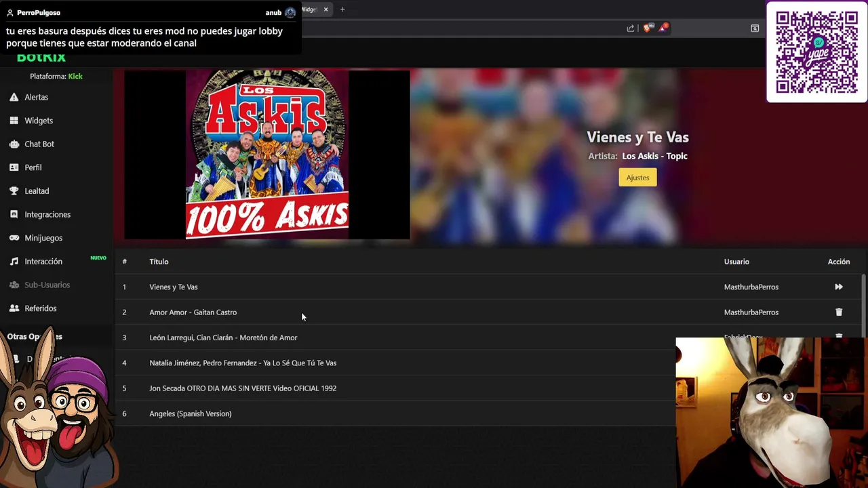Click the PerroPulgoso chat username
This screenshot has width=868, height=488.
pyautogui.click(x=38, y=12)
